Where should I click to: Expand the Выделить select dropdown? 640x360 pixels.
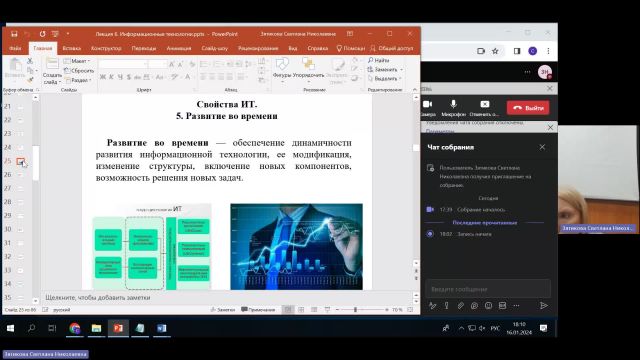pos(384,78)
